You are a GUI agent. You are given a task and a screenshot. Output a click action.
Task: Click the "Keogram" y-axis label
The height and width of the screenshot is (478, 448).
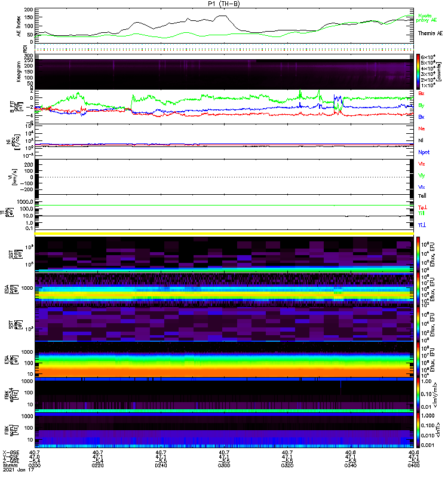click(19, 71)
